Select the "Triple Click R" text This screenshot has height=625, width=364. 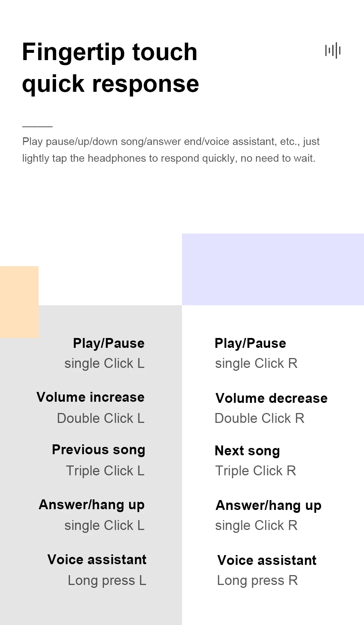pos(256,471)
